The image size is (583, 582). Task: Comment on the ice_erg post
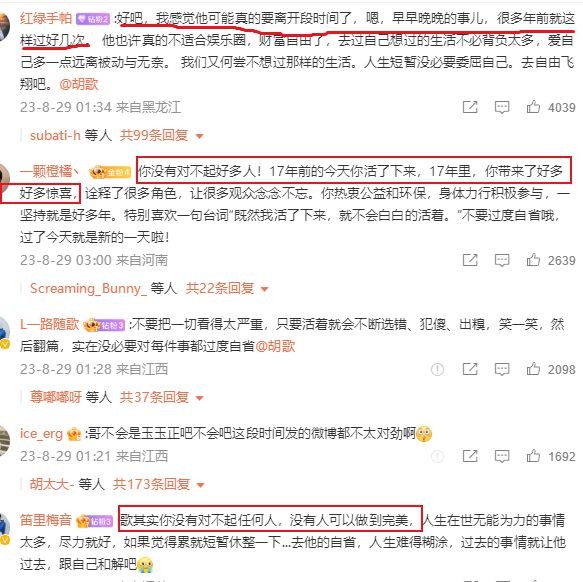tap(502, 456)
